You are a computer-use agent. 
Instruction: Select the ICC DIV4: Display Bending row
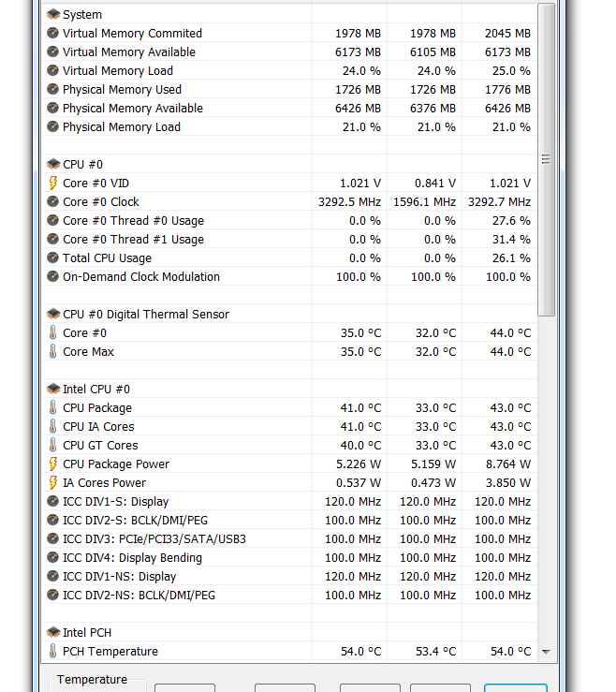[x=289, y=557]
